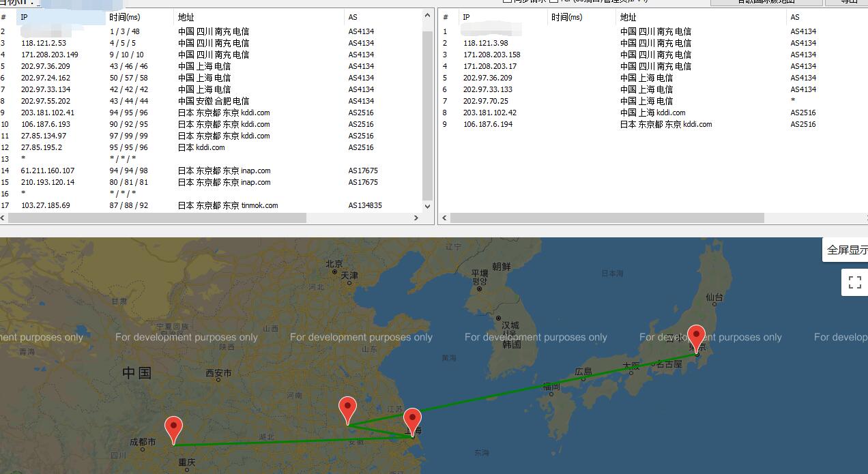Click the left table's horizontal scrollbar thumb

click(x=157, y=218)
